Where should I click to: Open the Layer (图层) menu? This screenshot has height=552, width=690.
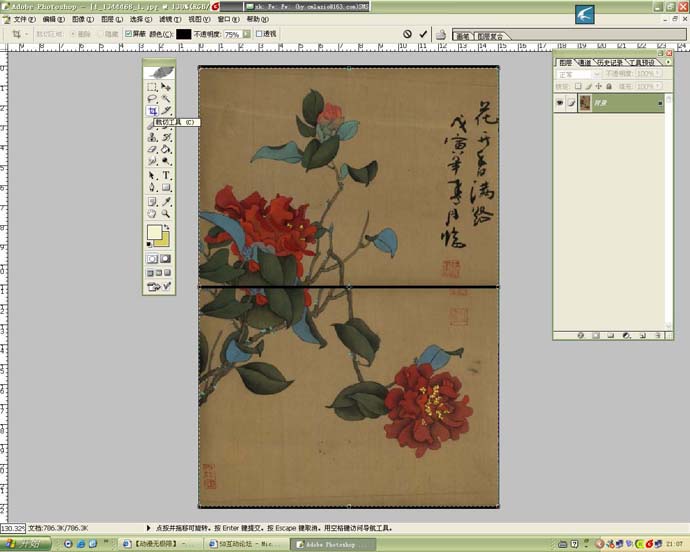click(112, 19)
